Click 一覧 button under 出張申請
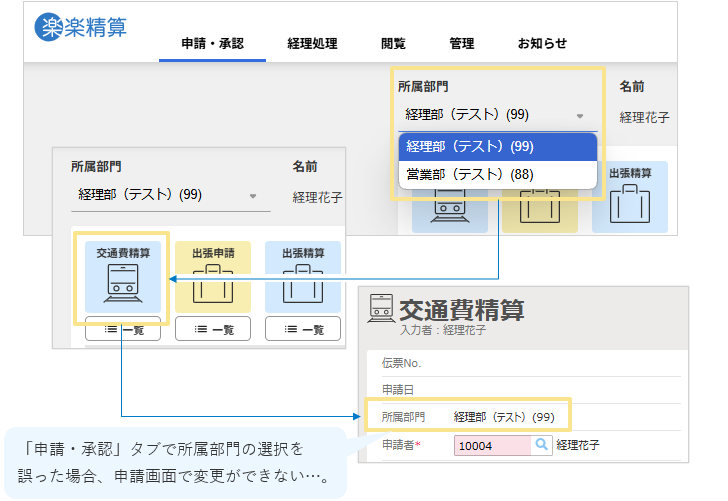The height and width of the screenshot is (501, 728). click(x=213, y=329)
